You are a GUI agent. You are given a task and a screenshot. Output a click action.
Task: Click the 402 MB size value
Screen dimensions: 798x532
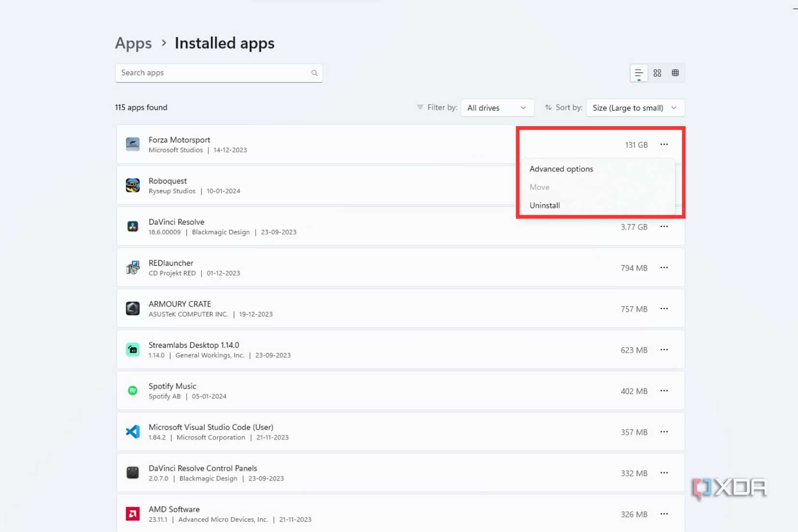[634, 392]
